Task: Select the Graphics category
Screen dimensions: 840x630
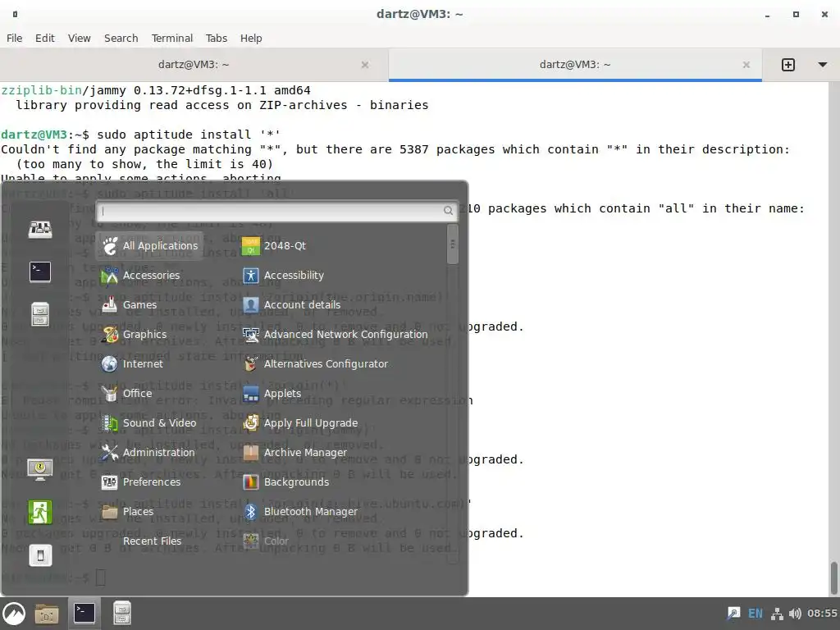Action: 134,335
